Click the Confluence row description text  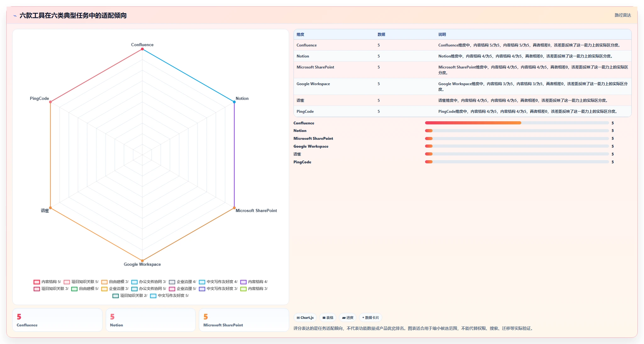(530, 45)
